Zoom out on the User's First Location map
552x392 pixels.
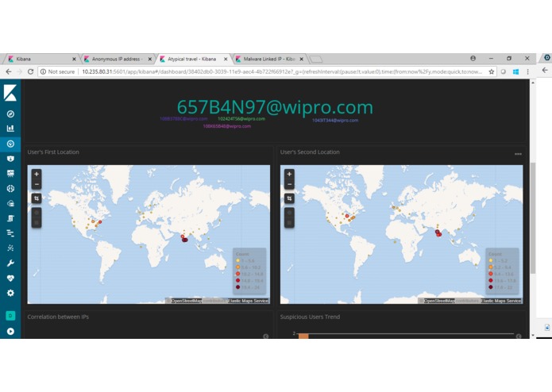coord(37,184)
